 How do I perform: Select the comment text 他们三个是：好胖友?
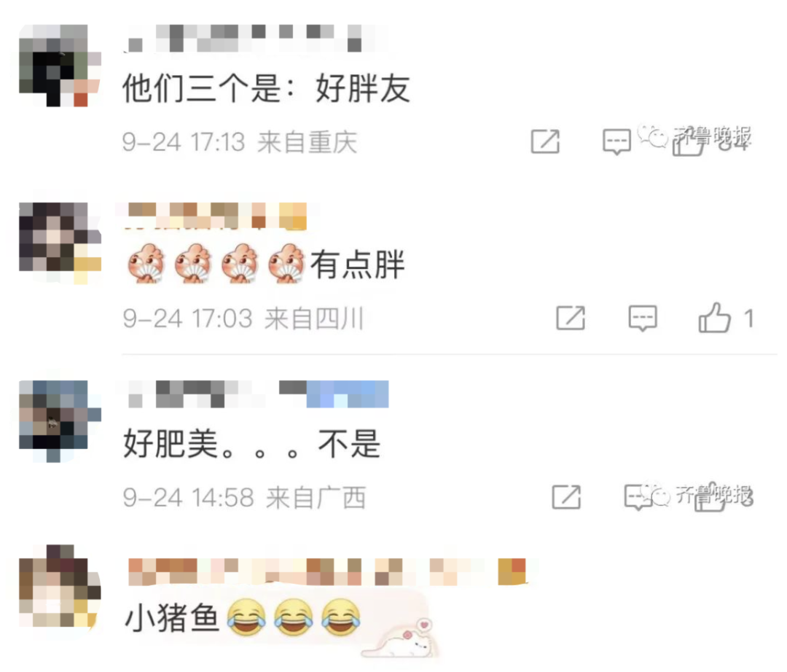267,88
